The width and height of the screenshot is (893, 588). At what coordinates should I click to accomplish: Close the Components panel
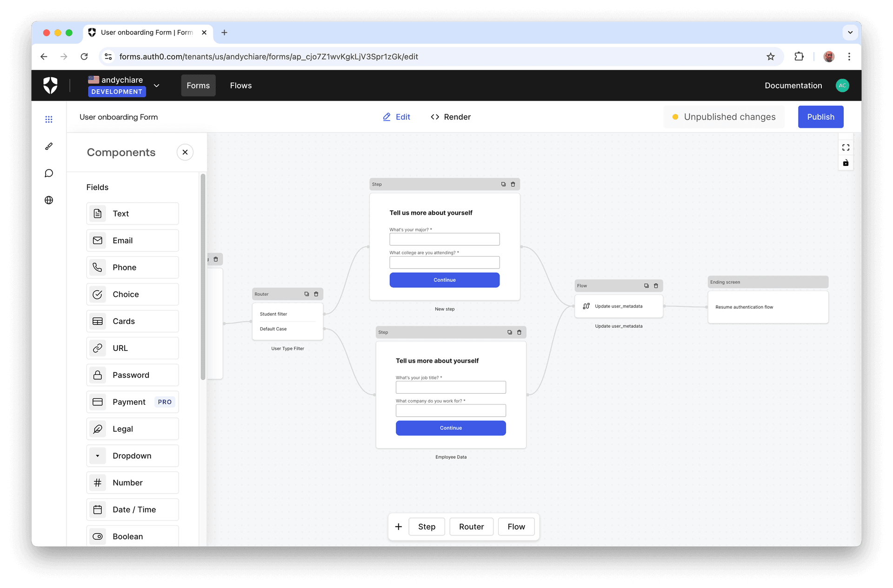click(x=185, y=152)
